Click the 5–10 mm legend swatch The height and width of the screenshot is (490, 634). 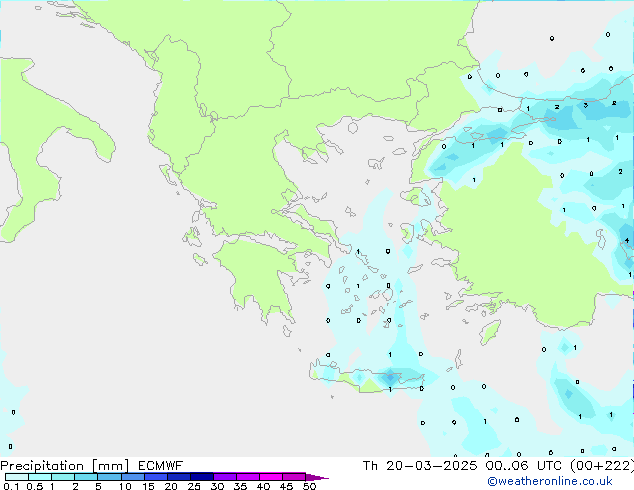click(x=109, y=477)
